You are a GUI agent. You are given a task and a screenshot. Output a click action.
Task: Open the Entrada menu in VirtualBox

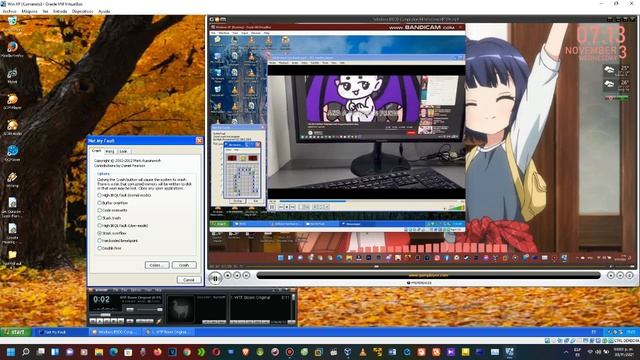click(60, 11)
